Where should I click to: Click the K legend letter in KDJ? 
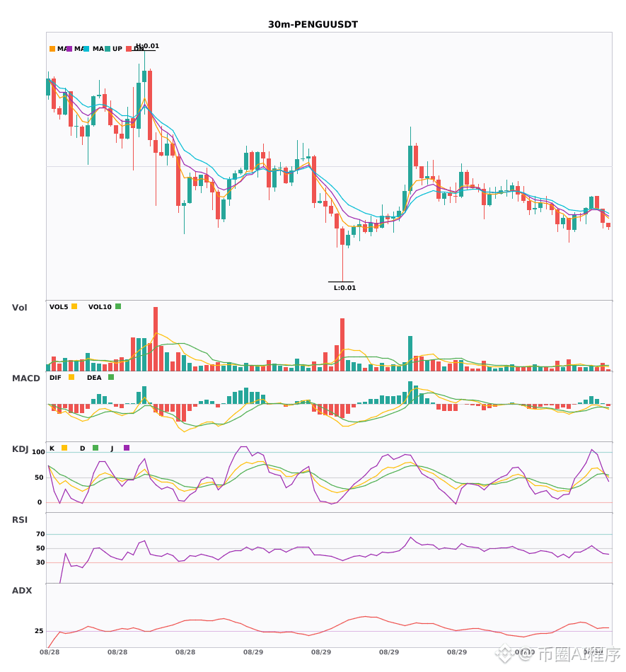[x=52, y=448]
